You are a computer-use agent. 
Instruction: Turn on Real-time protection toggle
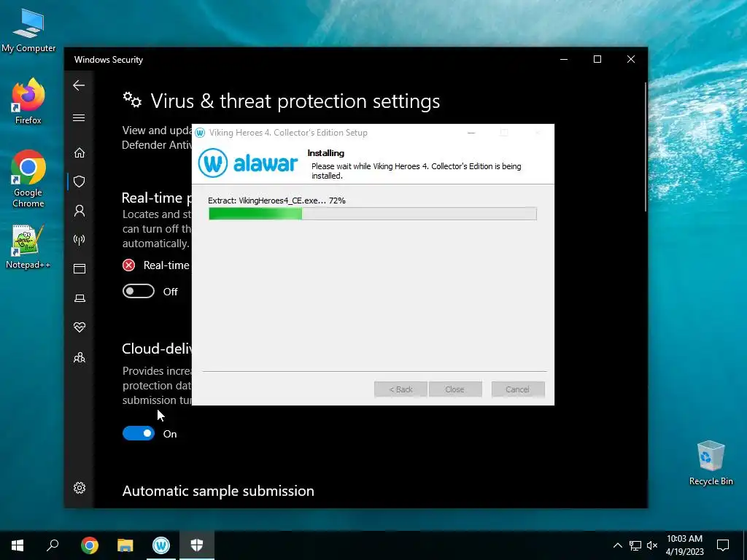pos(139,291)
